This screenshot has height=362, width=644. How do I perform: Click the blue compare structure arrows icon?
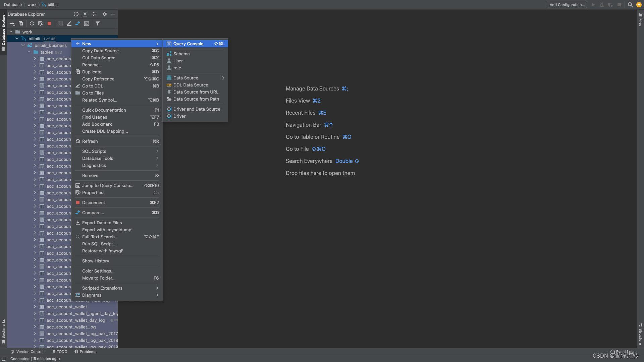tap(78, 24)
